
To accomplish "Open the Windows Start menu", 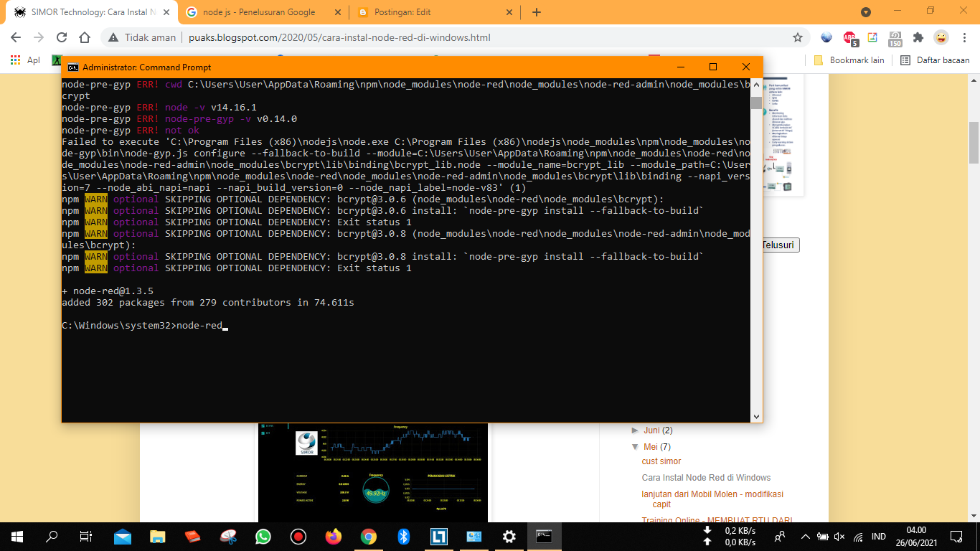I will tap(17, 536).
